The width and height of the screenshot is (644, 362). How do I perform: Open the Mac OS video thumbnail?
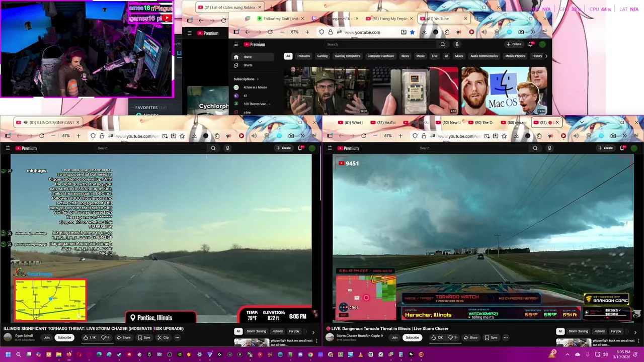pyautogui.click(x=504, y=90)
